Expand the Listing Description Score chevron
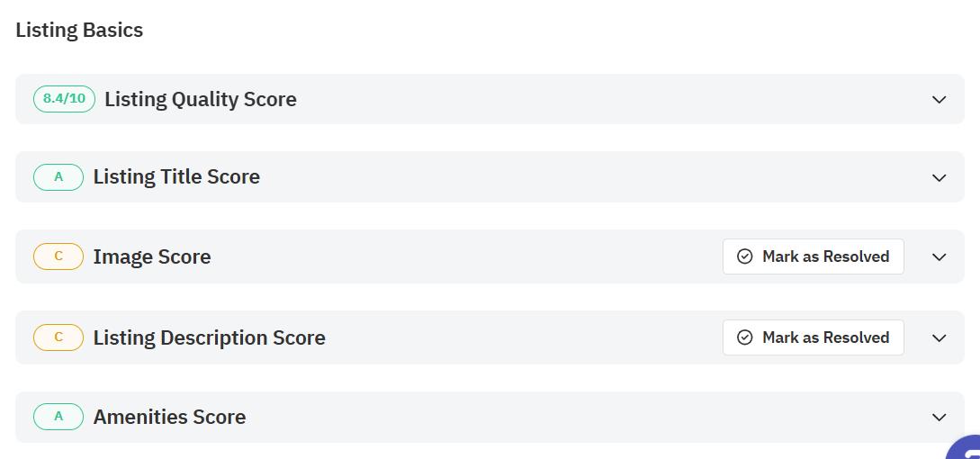980x459 pixels. (940, 337)
